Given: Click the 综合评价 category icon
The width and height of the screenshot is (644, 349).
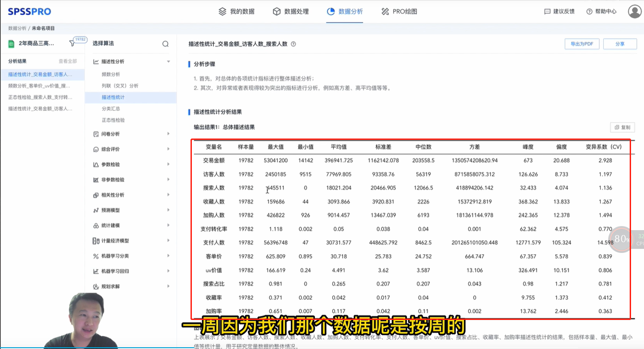Looking at the screenshot, I should click(96, 149).
